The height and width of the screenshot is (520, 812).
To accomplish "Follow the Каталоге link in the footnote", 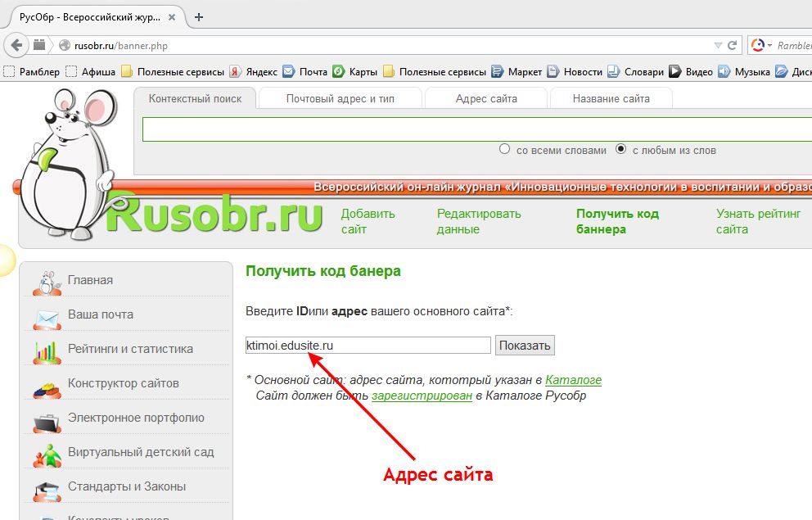I will pos(573,380).
